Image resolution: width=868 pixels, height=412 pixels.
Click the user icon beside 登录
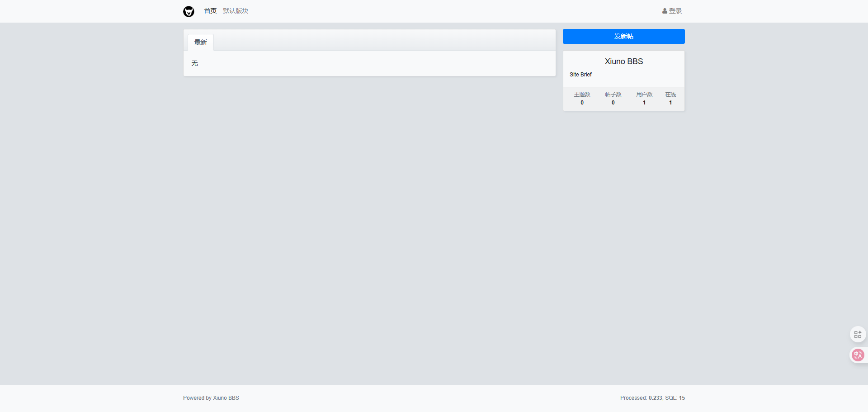coord(665,11)
